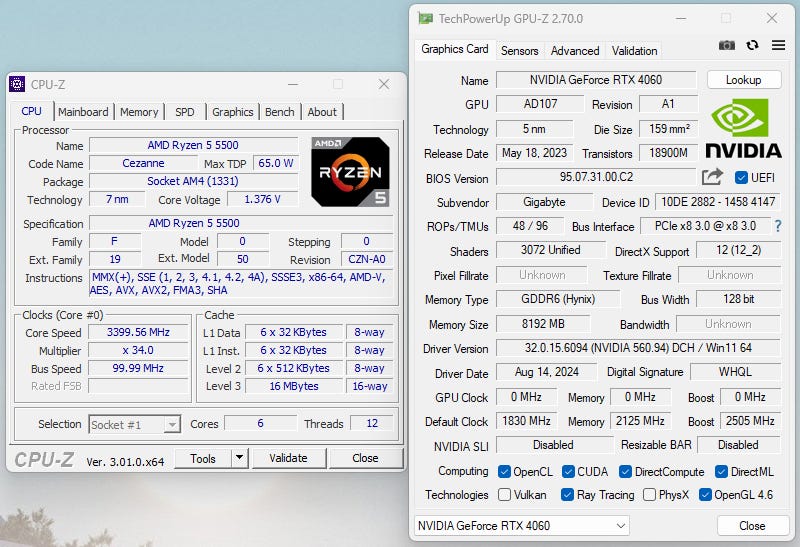Enable the PhysX checkbox

(x=649, y=494)
